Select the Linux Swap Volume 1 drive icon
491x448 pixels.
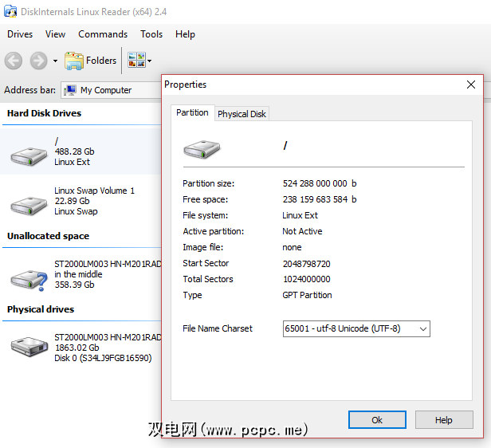pos(29,206)
